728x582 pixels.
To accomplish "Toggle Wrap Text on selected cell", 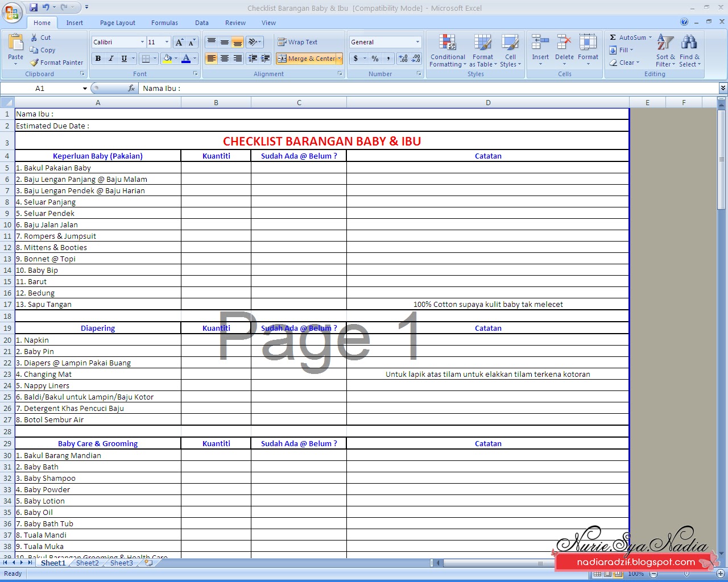I will click(297, 42).
